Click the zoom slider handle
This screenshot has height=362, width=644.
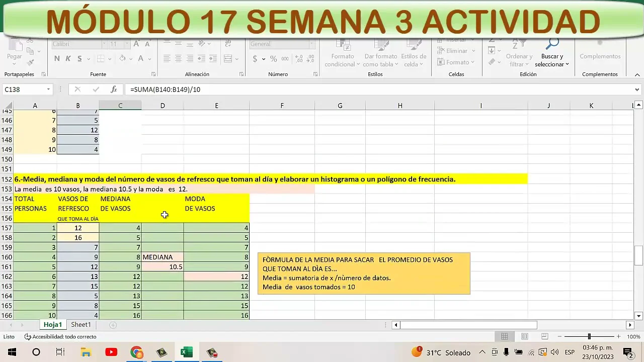[x=589, y=336]
